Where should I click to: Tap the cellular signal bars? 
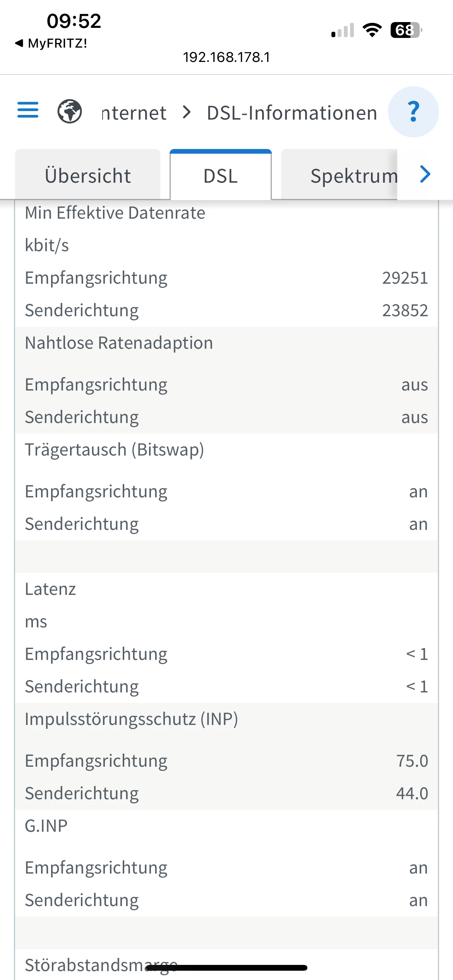pos(343,31)
